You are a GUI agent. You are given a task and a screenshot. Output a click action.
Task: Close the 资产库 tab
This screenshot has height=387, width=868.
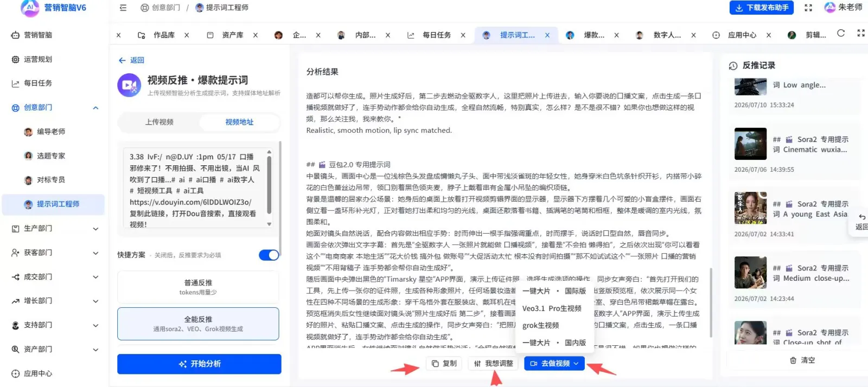pos(256,35)
